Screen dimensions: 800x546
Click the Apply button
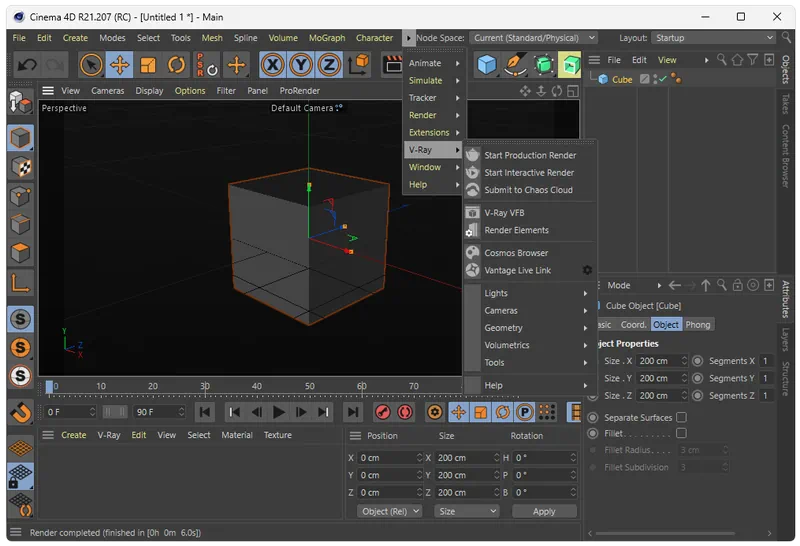click(x=544, y=511)
